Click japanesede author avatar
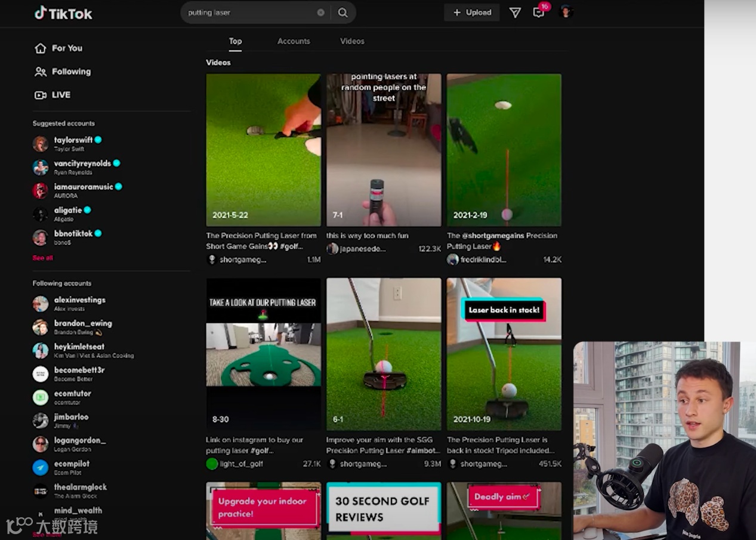 [332, 249]
